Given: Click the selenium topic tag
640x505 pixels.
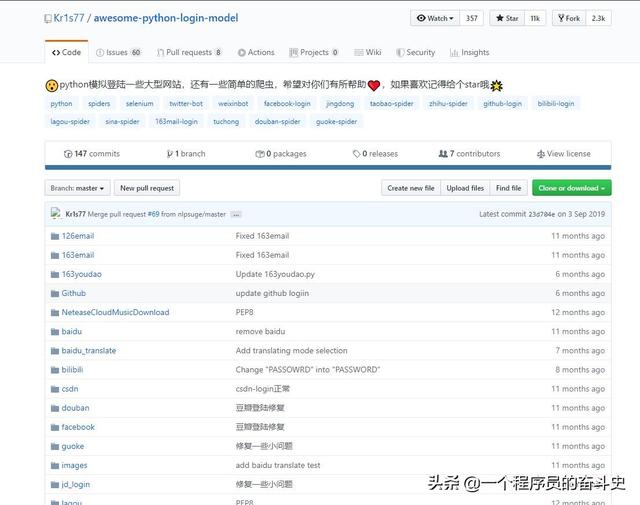Looking at the screenshot, I should click(140, 104).
